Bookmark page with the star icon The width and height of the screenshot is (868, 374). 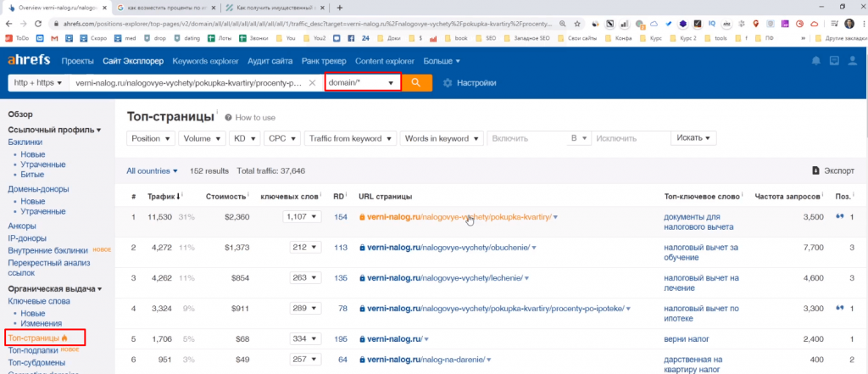pyautogui.click(x=577, y=24)
